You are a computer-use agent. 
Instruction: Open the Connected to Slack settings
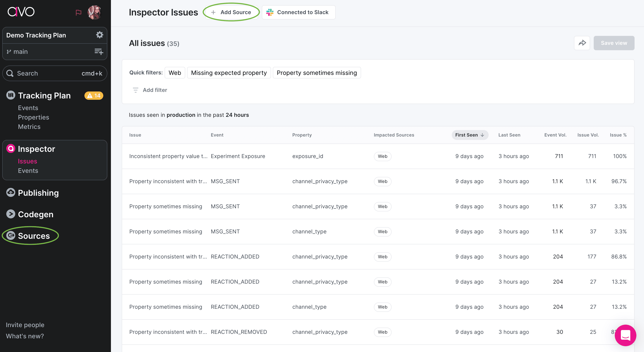298,12
